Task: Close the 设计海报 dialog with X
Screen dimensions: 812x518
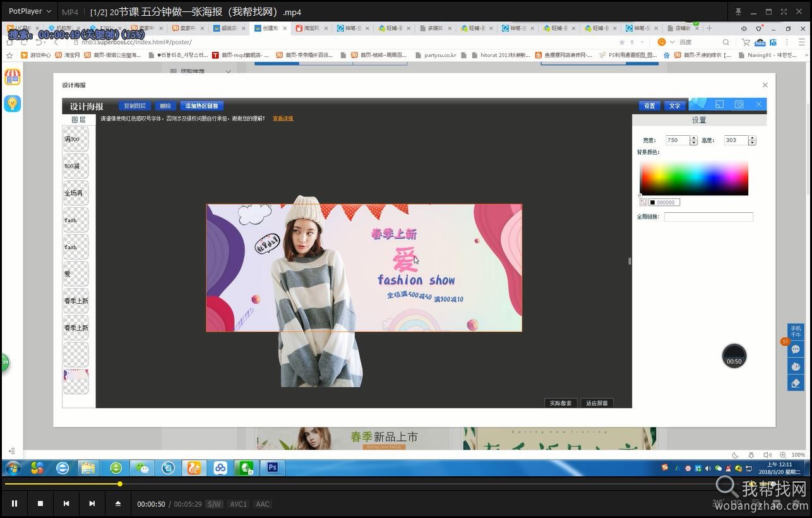Action: tap(765, 85)
